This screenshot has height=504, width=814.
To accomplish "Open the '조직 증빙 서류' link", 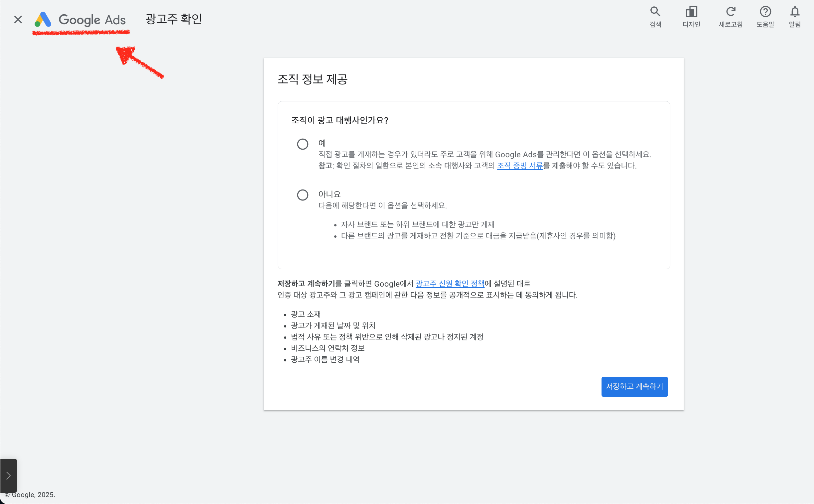I will click(x=520, y=166).
